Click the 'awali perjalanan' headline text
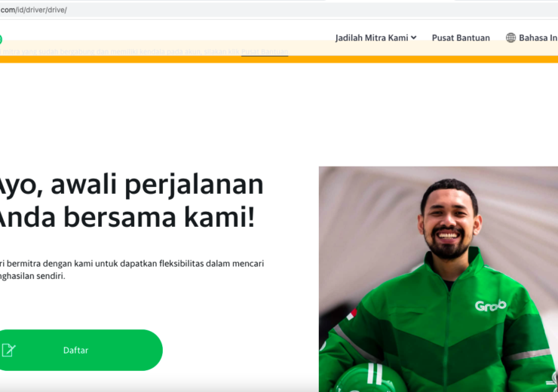The image size is (558, 392). [157, 184]
